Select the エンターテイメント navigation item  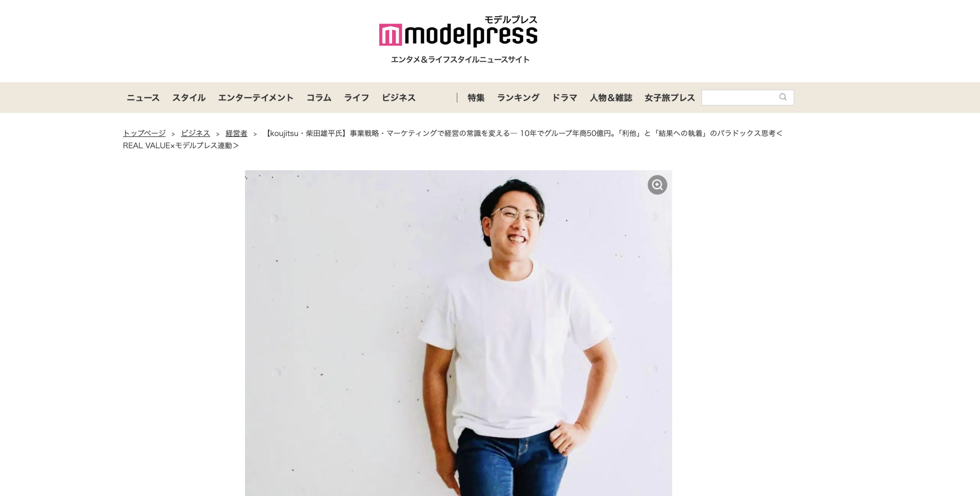click(x=256, y=98)
